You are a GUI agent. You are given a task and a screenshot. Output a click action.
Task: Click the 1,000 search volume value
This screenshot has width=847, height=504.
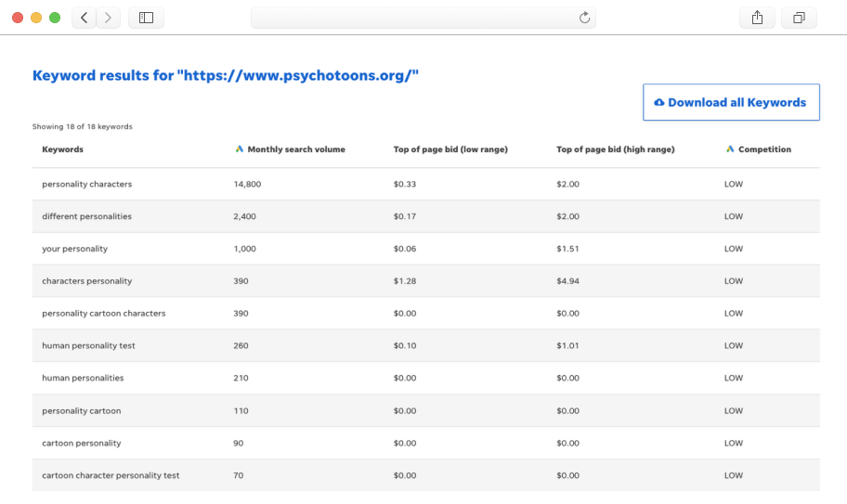pos(244,249)
